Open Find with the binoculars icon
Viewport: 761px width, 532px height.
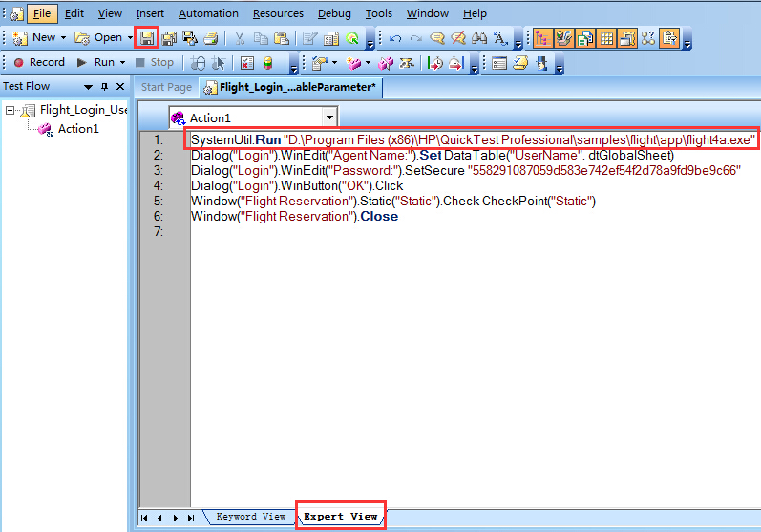(x=479, y=38)
